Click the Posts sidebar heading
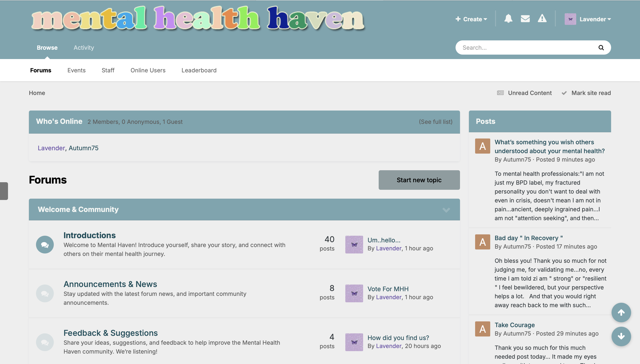 (485, 121)
